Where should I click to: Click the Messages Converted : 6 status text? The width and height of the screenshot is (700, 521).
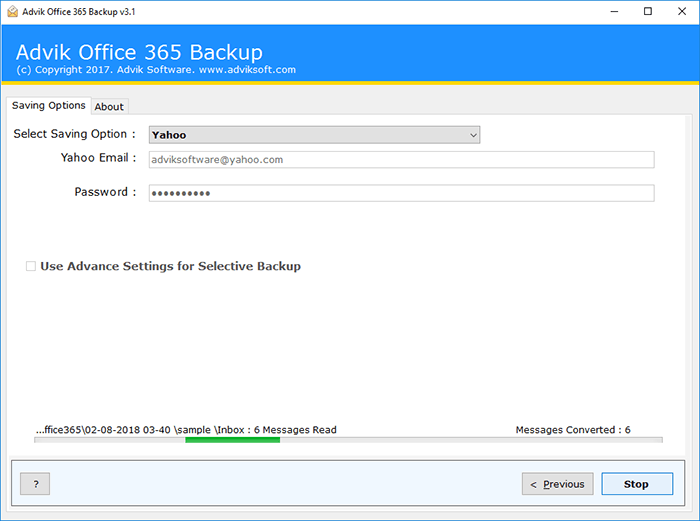(573, 430)
